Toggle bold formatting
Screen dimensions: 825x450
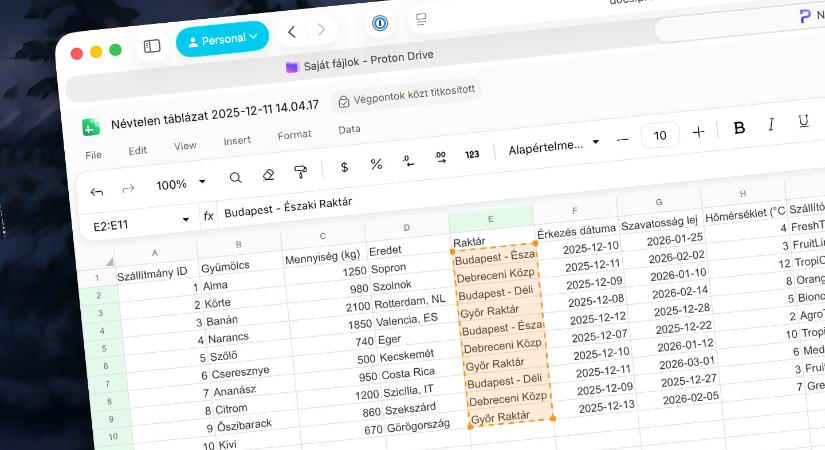(x=739, y=127)
